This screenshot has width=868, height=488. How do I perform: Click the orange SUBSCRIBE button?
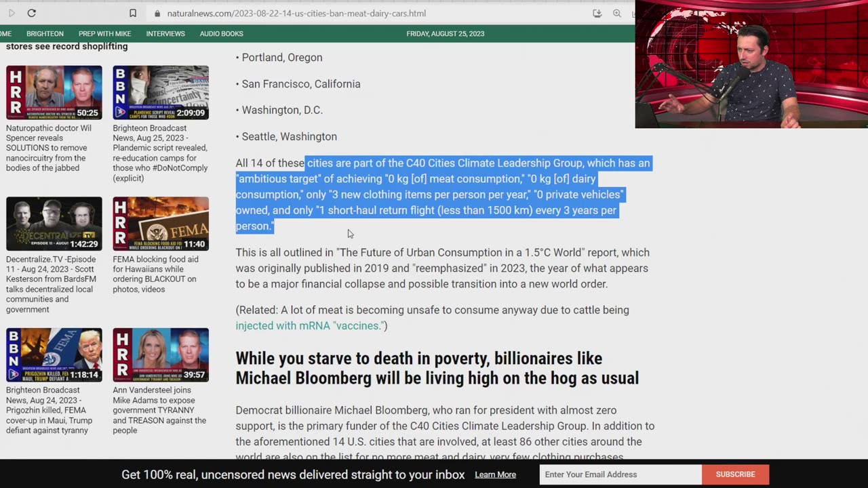coord(735,474)
